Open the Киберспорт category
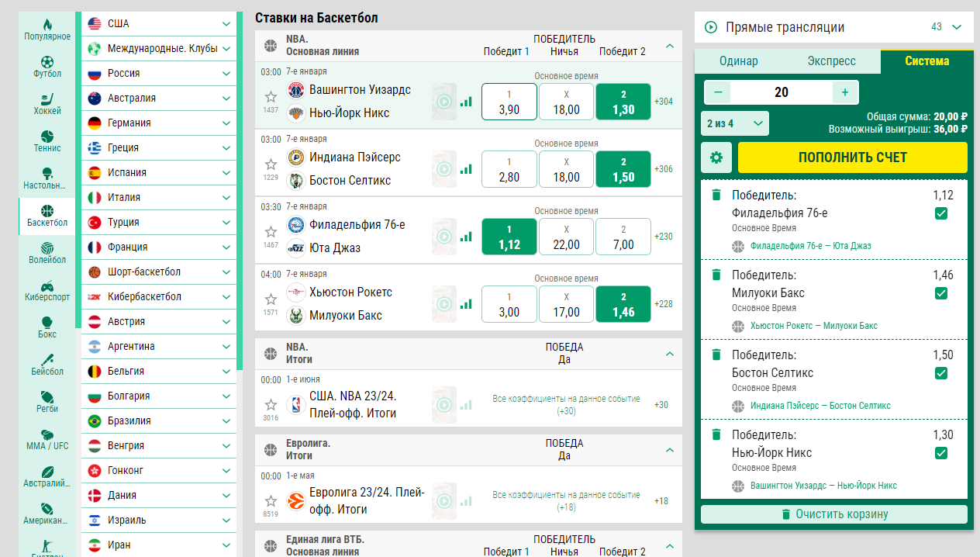 47,290
